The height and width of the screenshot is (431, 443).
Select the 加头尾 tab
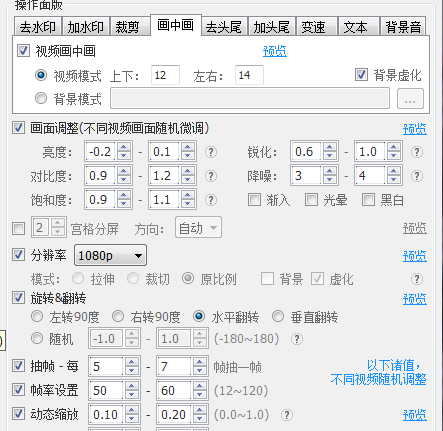tap(272, 27)
